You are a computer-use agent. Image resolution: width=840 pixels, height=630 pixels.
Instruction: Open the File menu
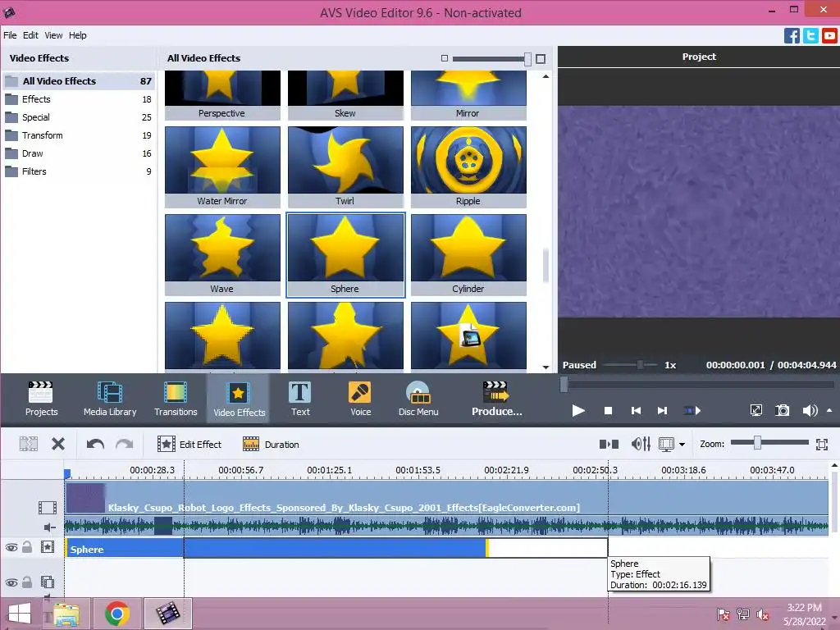point(10,35)
